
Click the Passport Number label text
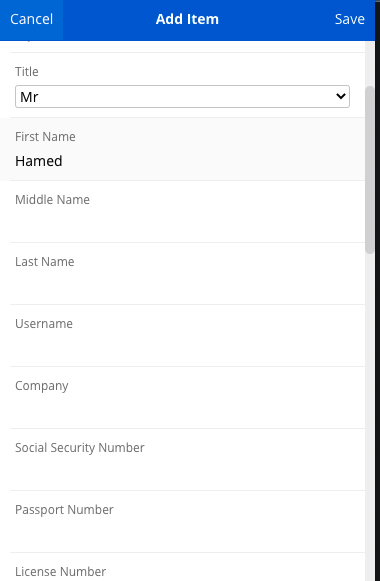coord(64,510)
